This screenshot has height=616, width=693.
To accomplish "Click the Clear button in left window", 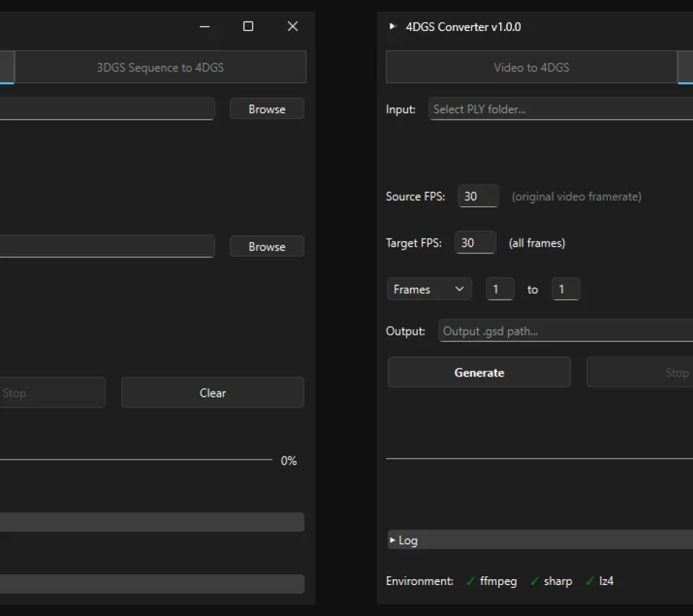I will [212, 392].
